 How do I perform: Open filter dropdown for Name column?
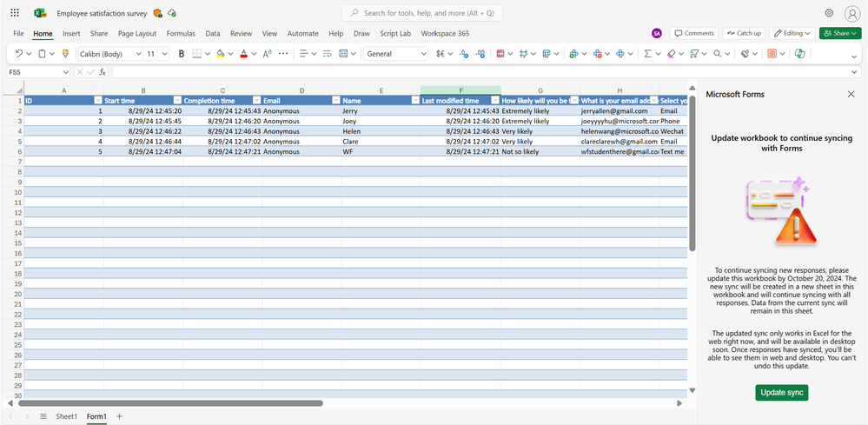click(415, 100)
